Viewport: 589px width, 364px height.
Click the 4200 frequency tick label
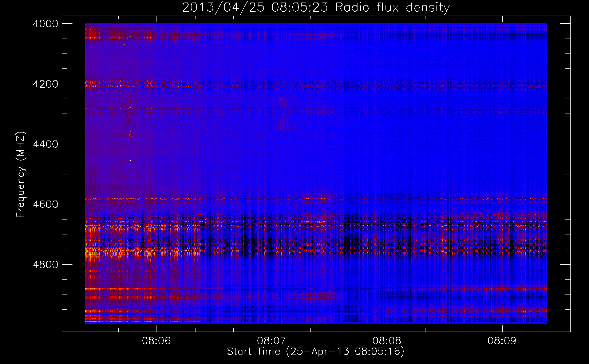point(46,84)
